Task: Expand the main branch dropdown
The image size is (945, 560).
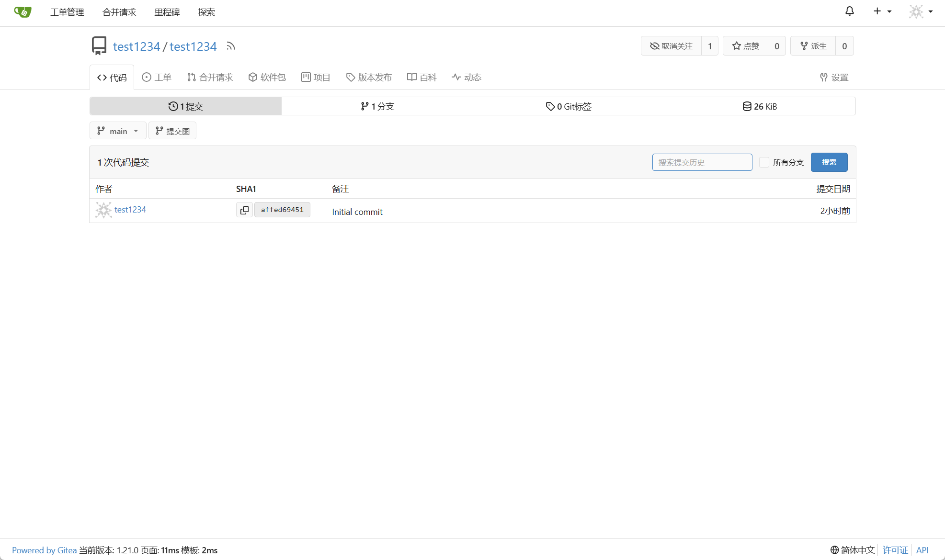Action: coord(118,131)
